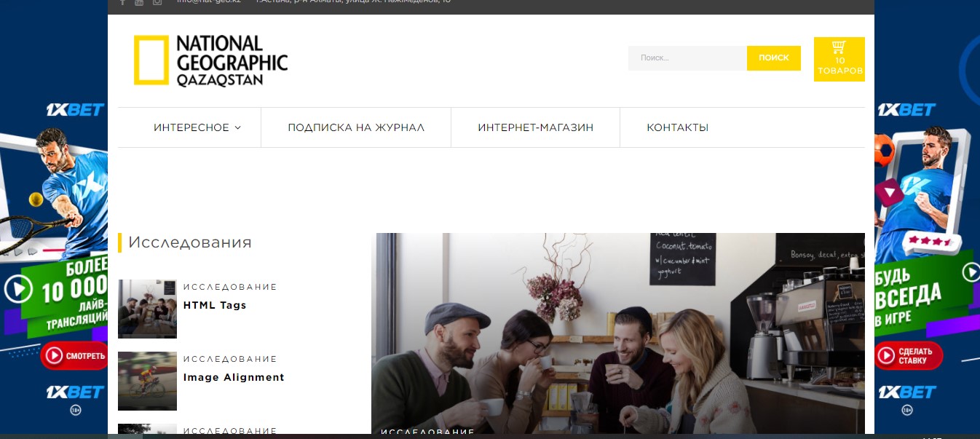Screen dimensions: 980x439
Task: Click the top 1XBET logo in right ad
Action: pyautogui.click(x=906, y=111)
